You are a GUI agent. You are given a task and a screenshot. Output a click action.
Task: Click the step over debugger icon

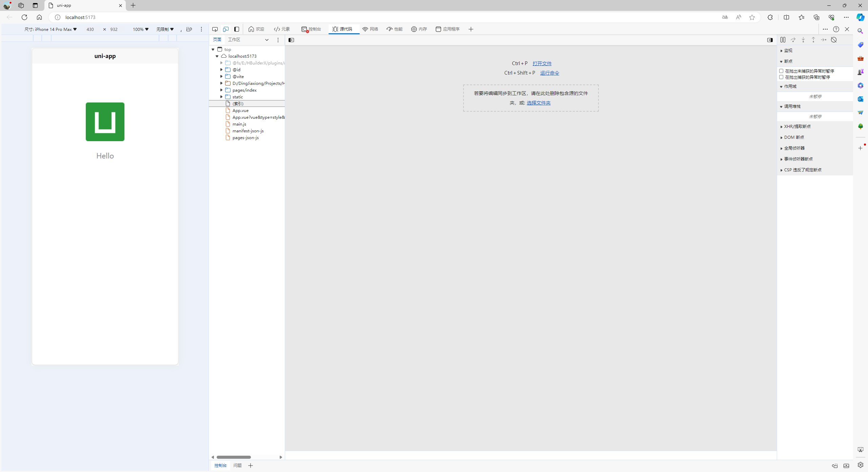tap(793, 40)
